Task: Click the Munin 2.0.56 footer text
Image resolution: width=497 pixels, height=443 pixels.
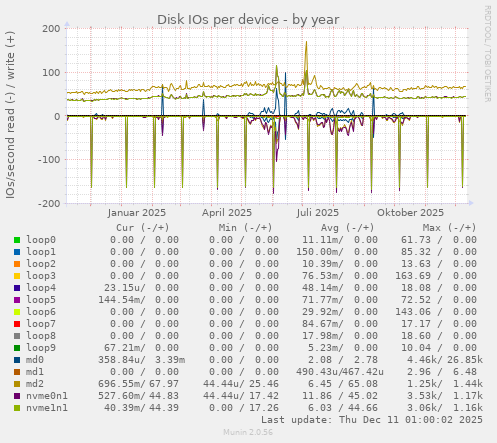Action: click(x=248, y=432)
